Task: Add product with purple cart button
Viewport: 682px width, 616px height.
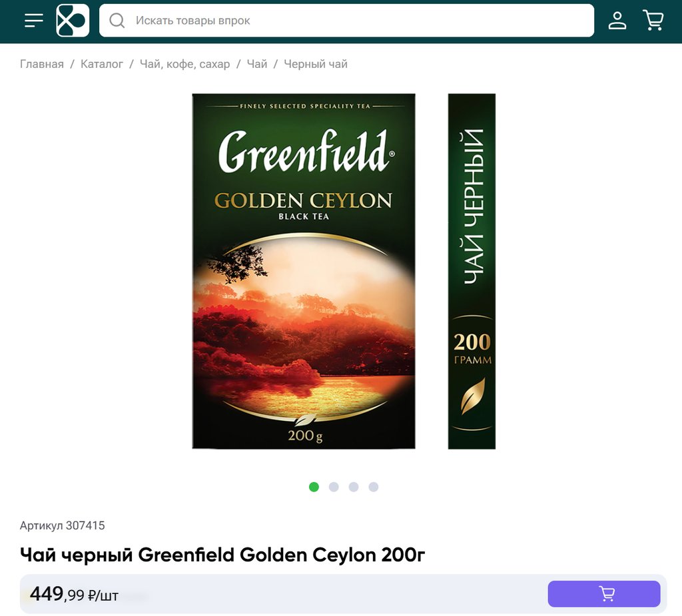Action: pyautogui.click(x=604, y=594)
